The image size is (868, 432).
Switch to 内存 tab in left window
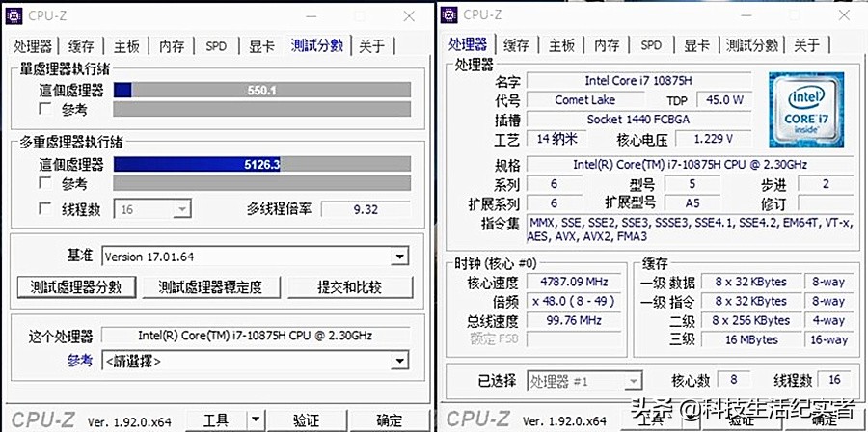[172, 46]
